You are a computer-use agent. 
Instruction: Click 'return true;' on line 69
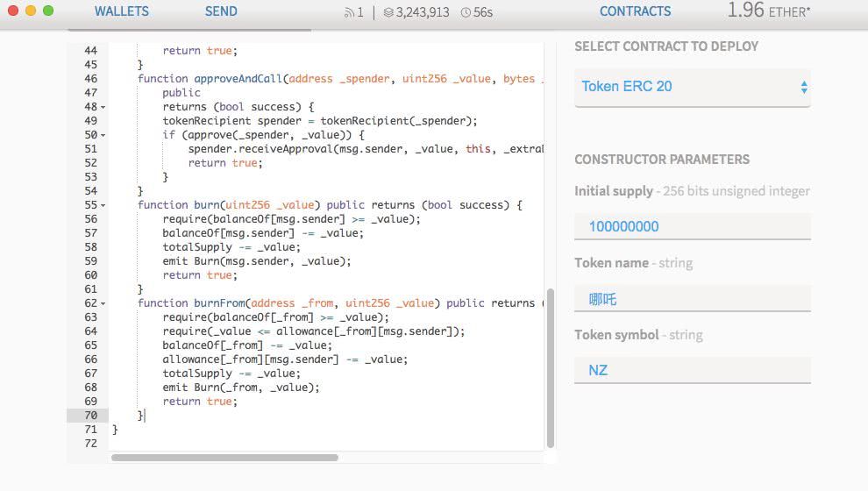pyautogui.click(x=200, y=402)
